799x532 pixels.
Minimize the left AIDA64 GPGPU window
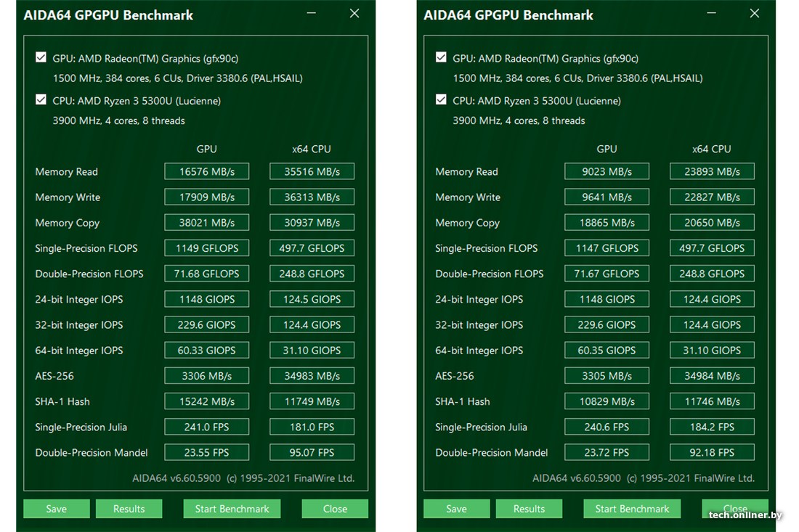[312, 14]
